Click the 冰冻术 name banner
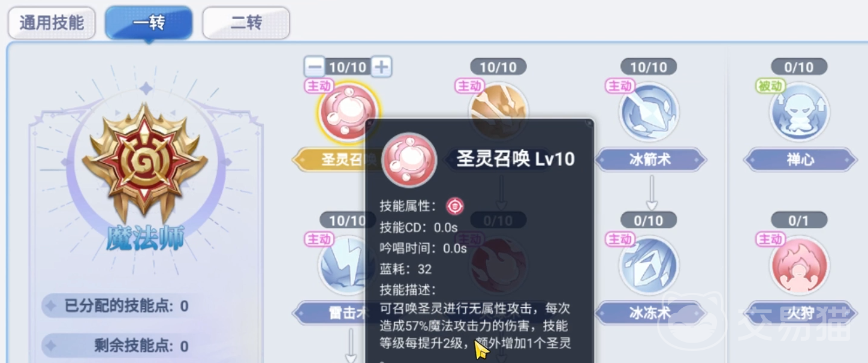 tap(650, 313)
